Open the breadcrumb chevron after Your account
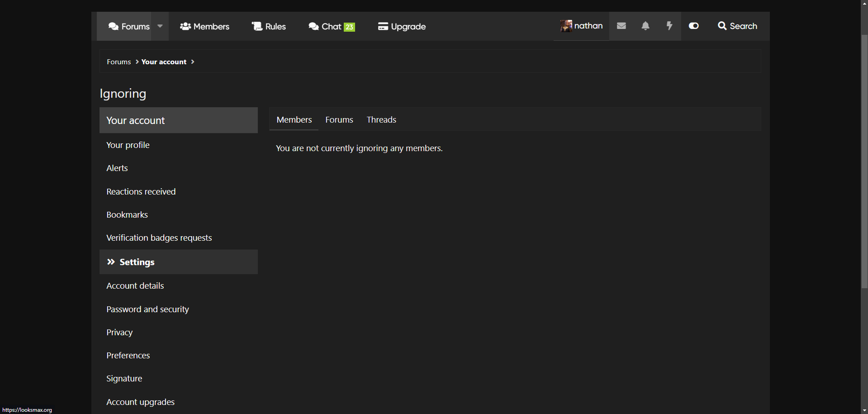 coord(193,62)
